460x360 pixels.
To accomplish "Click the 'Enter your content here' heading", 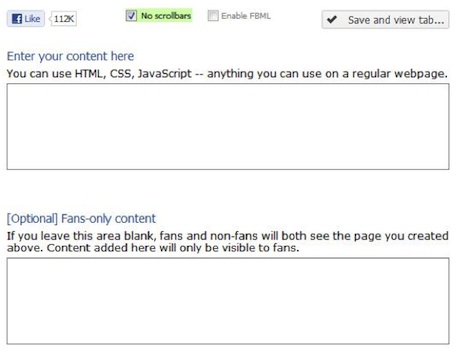I will (70, 56).
